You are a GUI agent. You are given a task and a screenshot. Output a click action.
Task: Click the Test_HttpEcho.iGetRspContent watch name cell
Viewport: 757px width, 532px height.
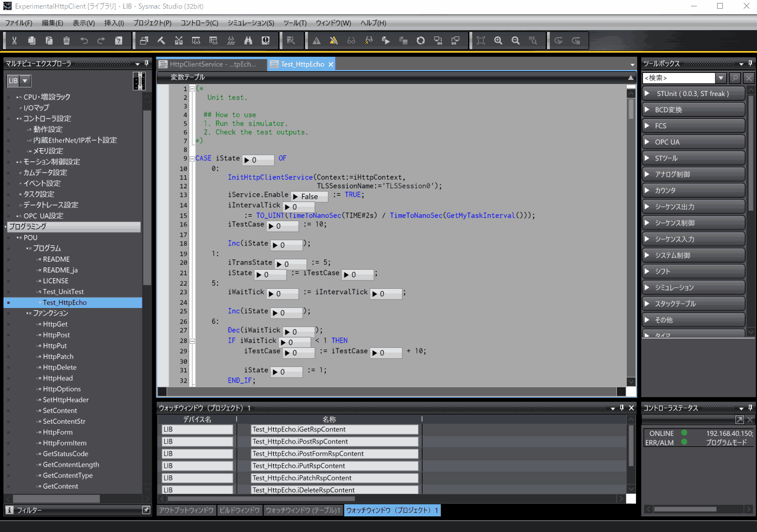pos(335,430)
